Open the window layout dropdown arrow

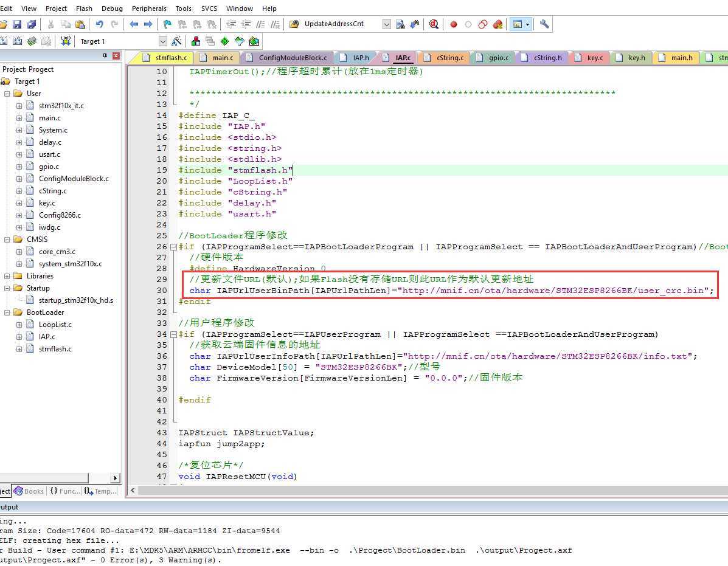click(x=527, y=24)
